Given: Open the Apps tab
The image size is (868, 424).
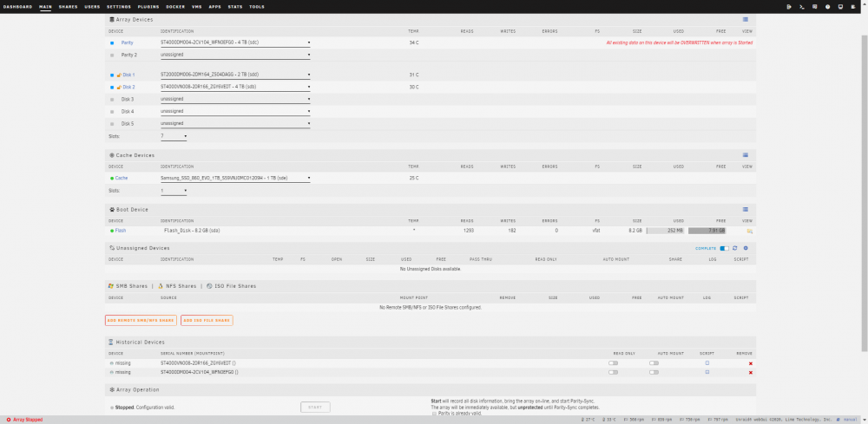Looking at the screenshot, I should tap(214, 7).
